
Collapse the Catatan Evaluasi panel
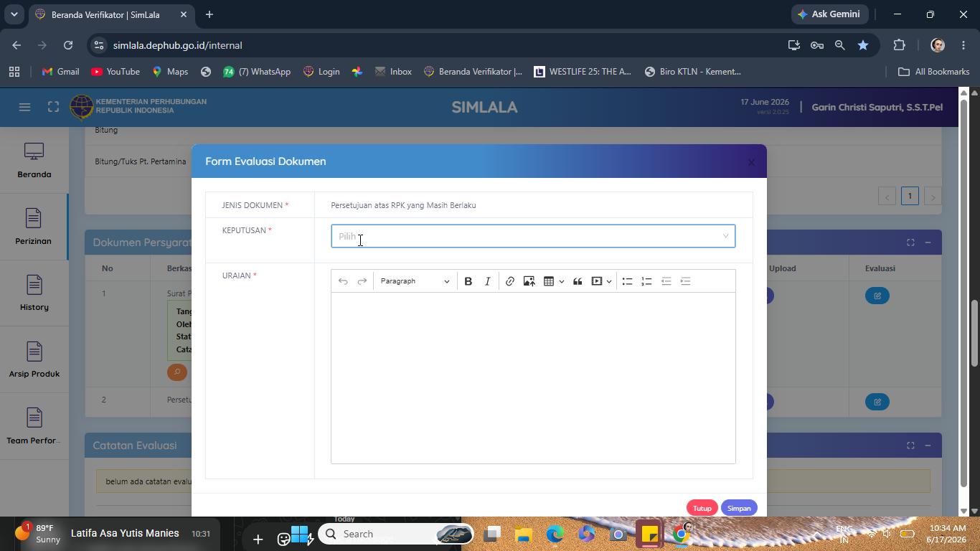928,446
